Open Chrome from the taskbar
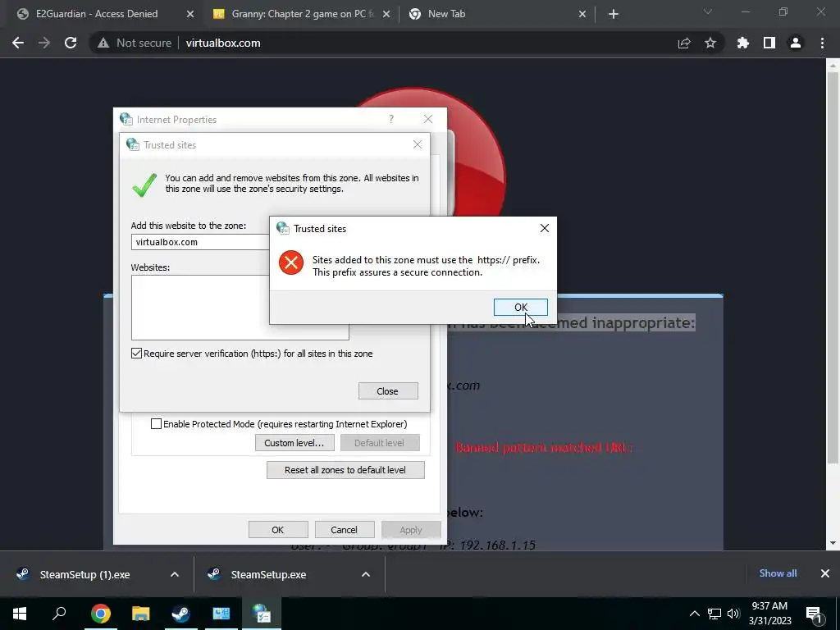This screenshot has width=840, height=630. [x=101, y=614]
